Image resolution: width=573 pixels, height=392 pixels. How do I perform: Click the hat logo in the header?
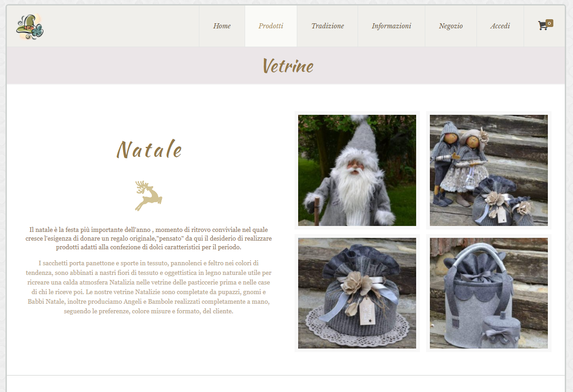pos(30,26)
